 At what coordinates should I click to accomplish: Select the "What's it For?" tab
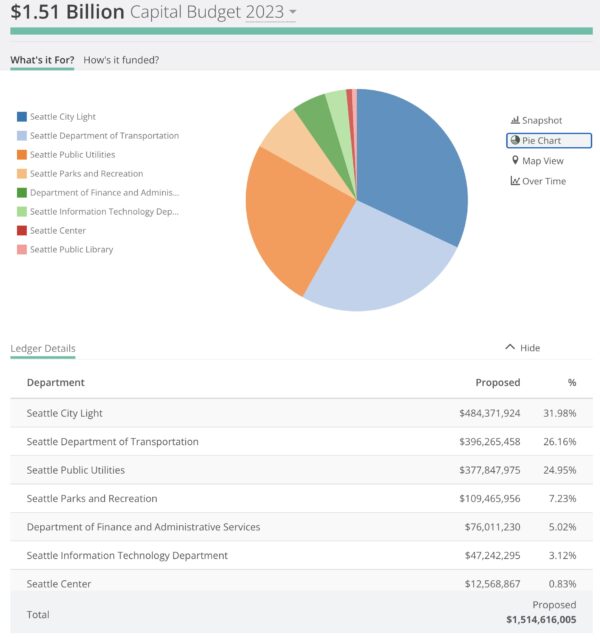[42, 60]
